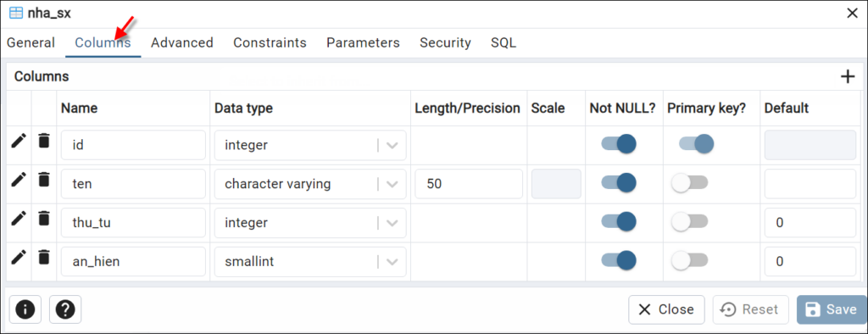Delete the id column row
This screenshot has height=334, width=868.
pyautogui.click(x=44, y=141)
